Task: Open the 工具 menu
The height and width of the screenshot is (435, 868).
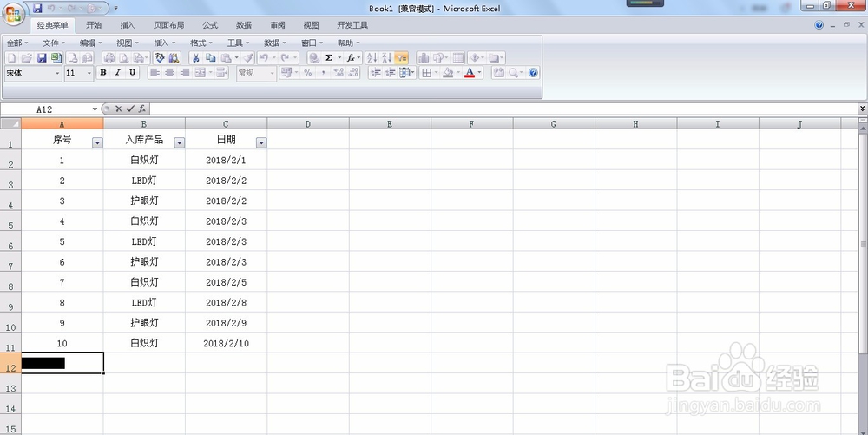Action: tap(238, 43)
